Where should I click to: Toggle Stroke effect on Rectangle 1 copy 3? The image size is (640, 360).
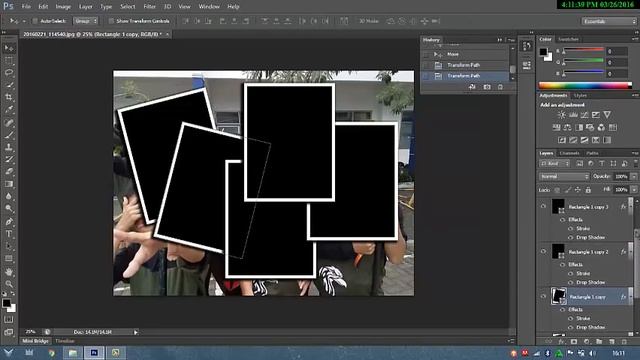click(571, 229)
